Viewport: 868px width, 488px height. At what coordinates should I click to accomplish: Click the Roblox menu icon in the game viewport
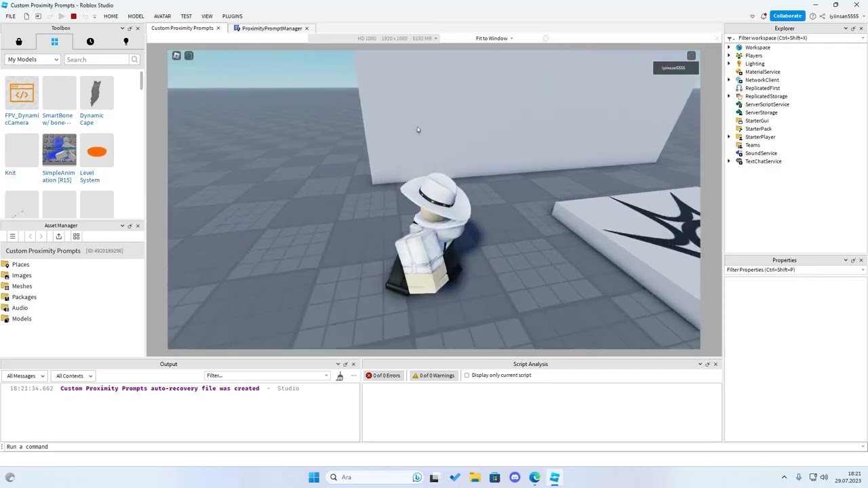(176, 56)
